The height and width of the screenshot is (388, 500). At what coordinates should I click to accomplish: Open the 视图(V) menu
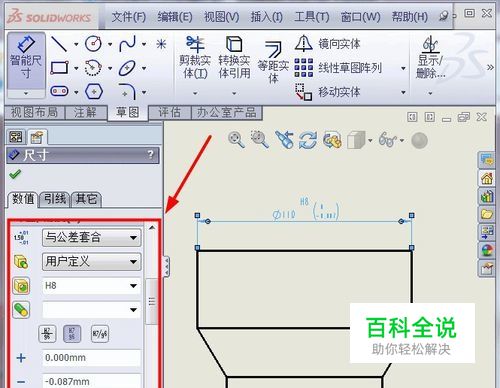(222, 16)
